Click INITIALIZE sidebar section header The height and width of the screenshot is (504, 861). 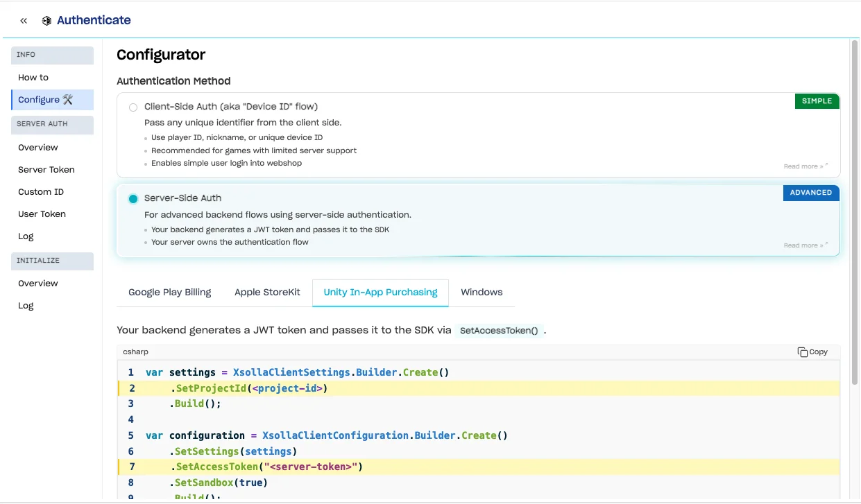[x=53, y=261]
